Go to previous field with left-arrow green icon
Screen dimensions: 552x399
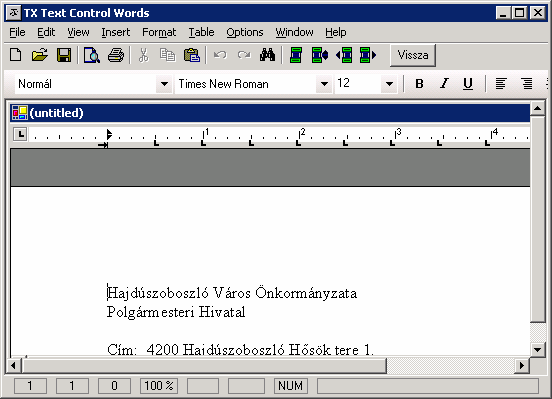(x=344, y=55)
